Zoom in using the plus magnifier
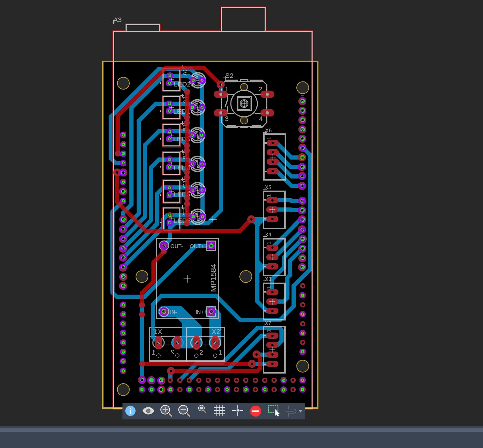The height and width of the screenshot is (448, 483). 166,411
